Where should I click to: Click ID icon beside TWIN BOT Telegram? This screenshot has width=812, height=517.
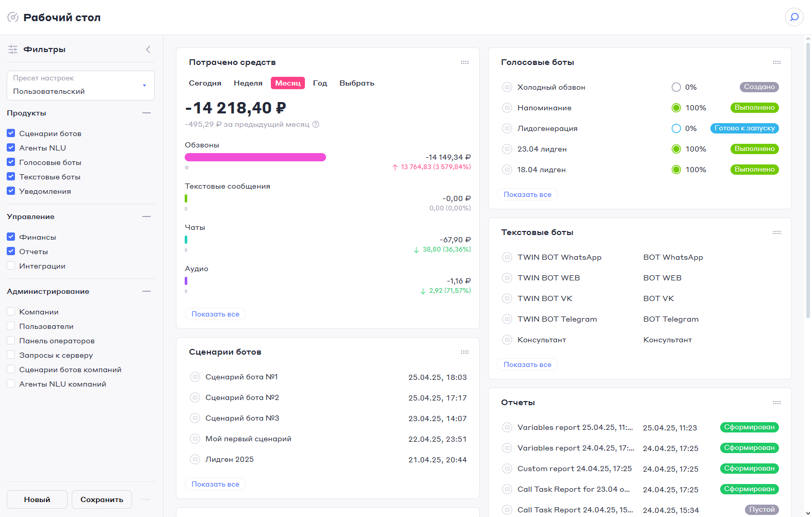point(507,319)
